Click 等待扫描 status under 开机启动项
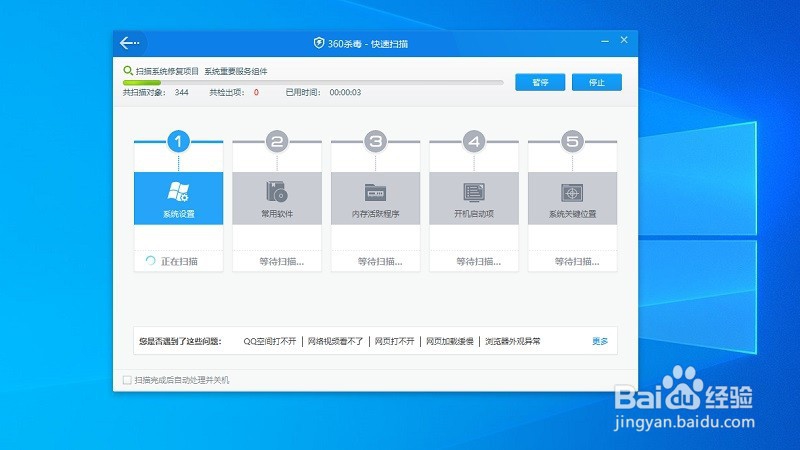This screenshot has height=450, width=800. coord(479,262)
